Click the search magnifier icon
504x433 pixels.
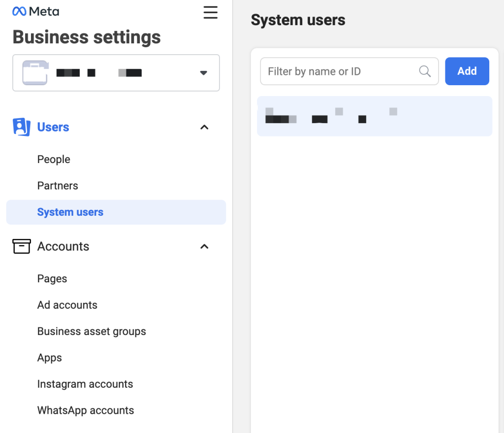tap(425, 71)
